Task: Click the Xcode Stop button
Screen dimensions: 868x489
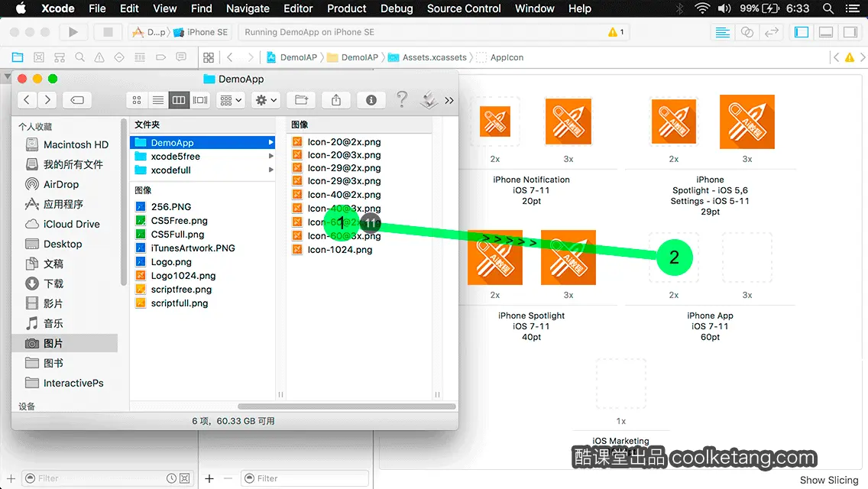Action: pyautogui.click(x=108, y=32)
